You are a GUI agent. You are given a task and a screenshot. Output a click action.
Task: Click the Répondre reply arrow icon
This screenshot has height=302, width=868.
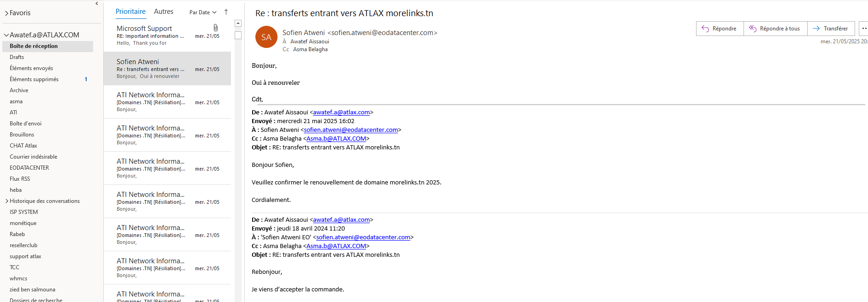tap(705, 29)
